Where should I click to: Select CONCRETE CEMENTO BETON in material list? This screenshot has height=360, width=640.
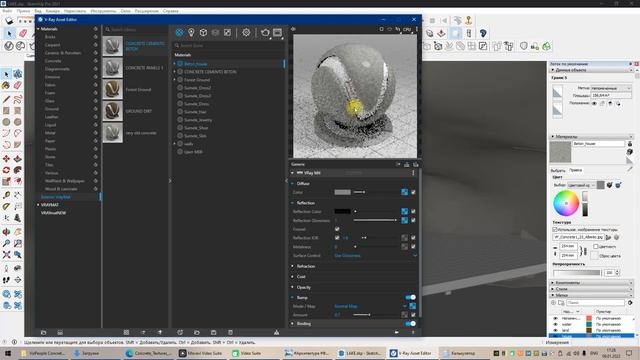[210, 72]
